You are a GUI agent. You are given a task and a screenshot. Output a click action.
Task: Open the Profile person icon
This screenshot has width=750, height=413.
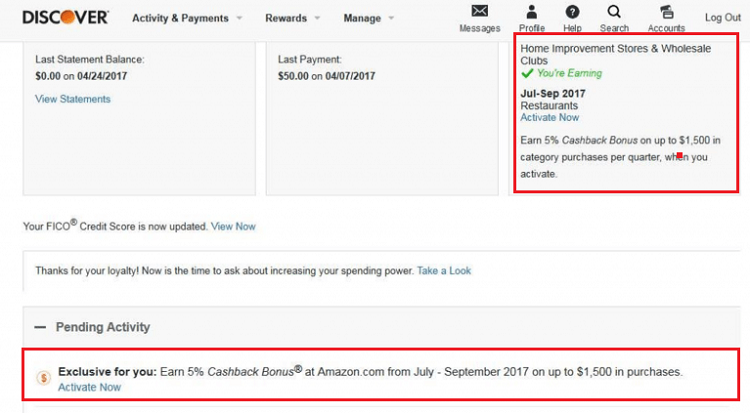click(532, 11)
